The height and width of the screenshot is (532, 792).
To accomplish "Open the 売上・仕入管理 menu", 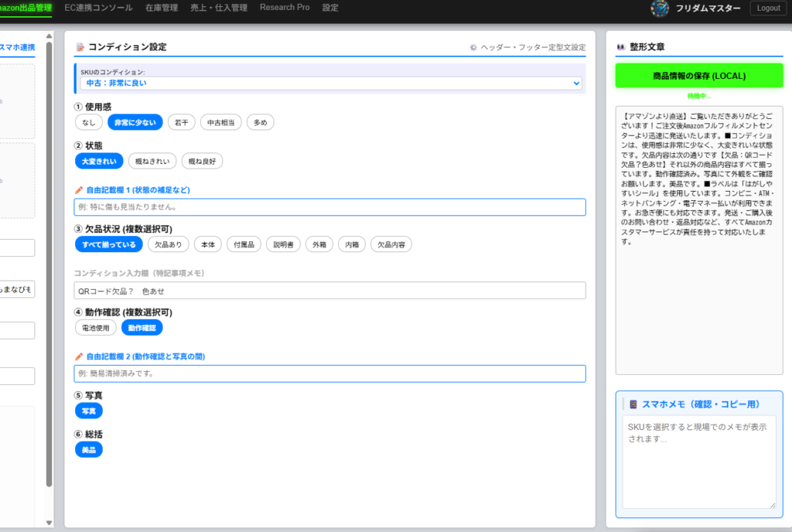I will point(219,8).
